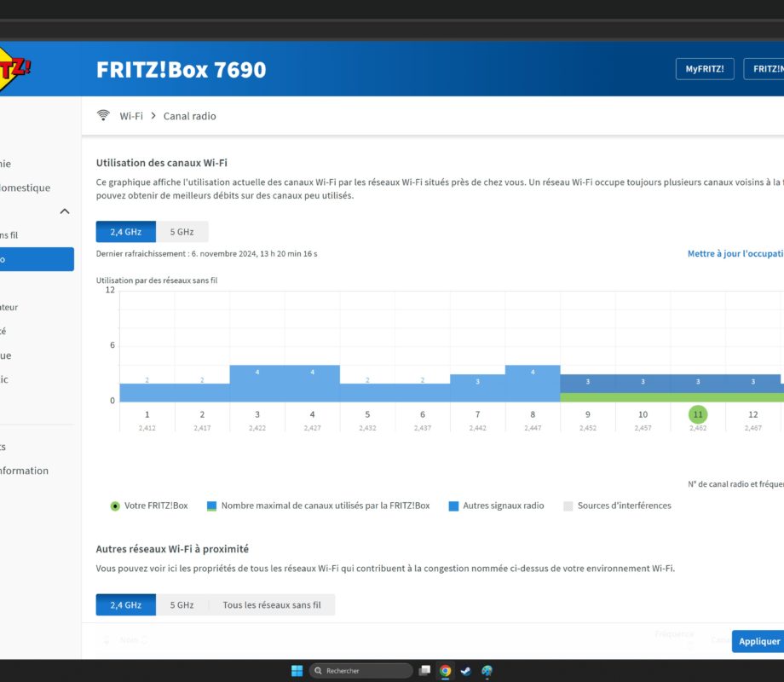The height and width of the screenshot is (682, 784).
Task: Open the cut-off 'omestique' sidebar item
Action: (25, 188)
